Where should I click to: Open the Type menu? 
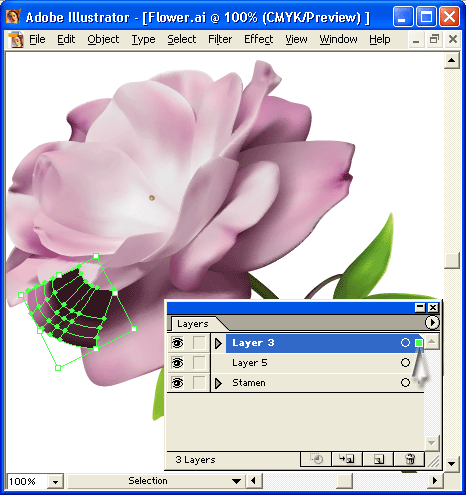point(143,40)
